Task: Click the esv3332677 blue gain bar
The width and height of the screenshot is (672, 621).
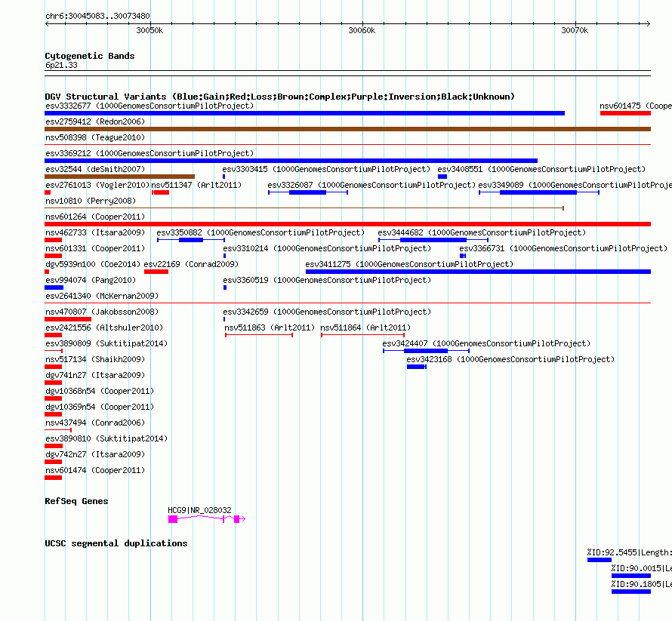Action: tap(304, 113)
